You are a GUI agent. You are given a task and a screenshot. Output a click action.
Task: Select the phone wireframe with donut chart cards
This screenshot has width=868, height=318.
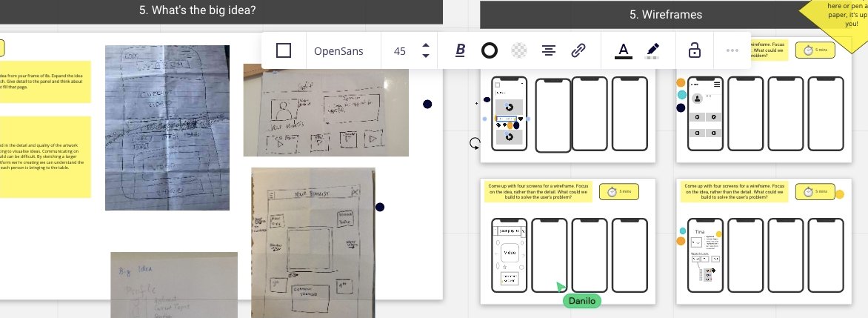click(x=510, y=113)
